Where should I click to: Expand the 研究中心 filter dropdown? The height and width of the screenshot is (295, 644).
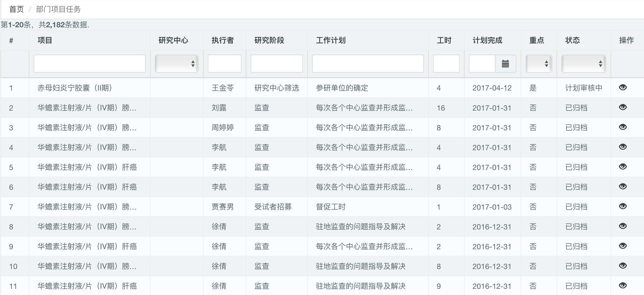pos(177,64)
